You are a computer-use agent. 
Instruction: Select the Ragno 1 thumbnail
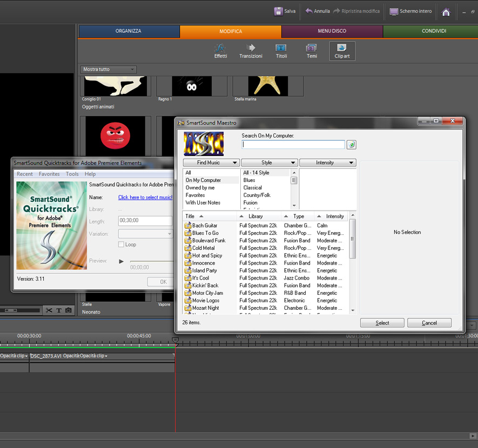192,86
